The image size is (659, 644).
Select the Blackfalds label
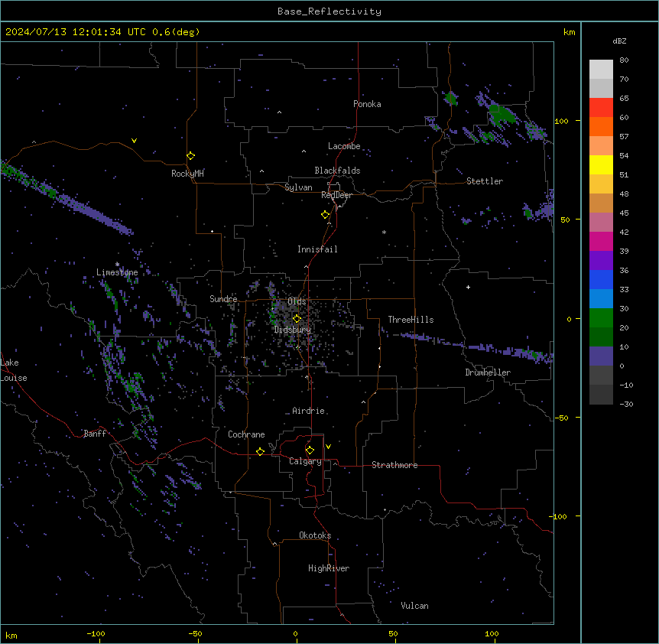pos(337,171)
